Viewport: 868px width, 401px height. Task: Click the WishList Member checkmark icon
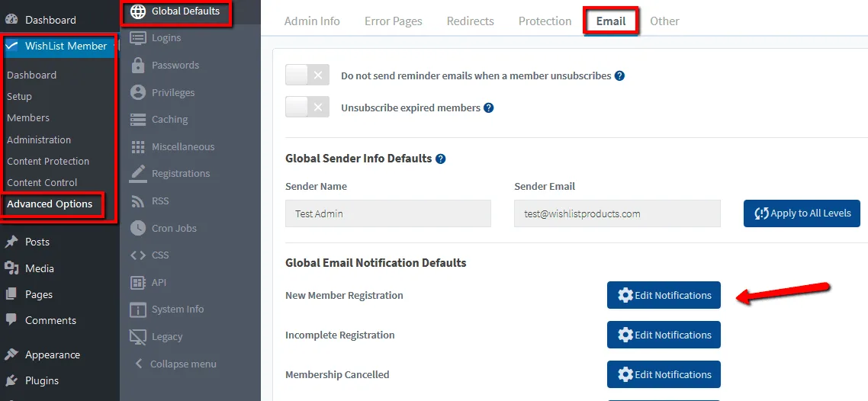(x=13, y=46)
